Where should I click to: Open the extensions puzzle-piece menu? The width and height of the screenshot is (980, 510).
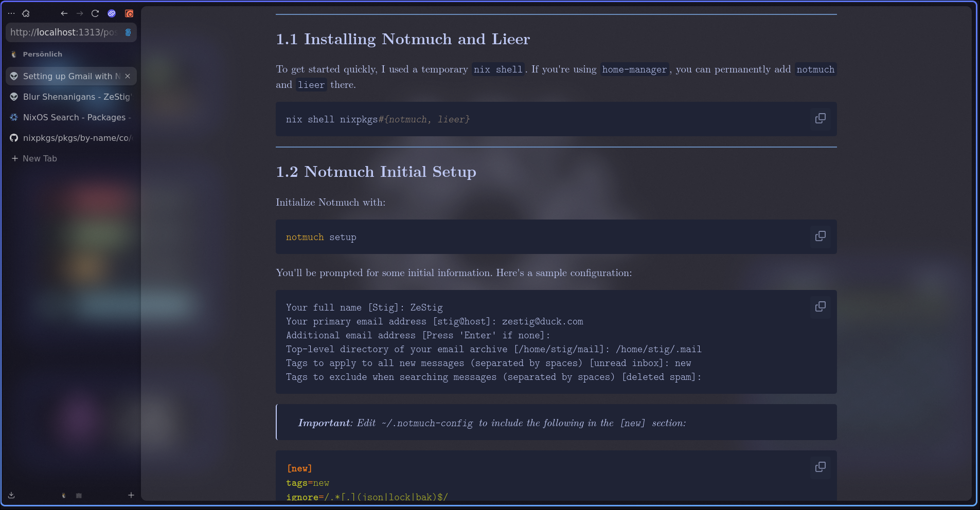26,13
